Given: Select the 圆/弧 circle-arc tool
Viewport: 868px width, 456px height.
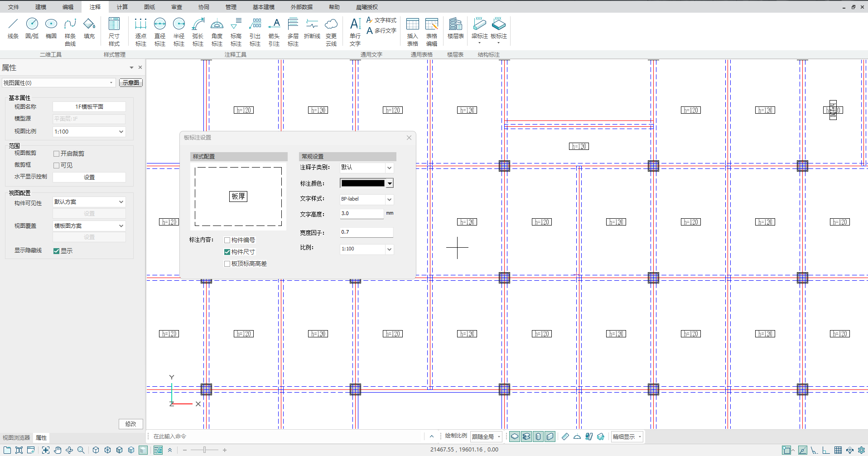Looking at the screenshot, I should [x=32, y=29].
